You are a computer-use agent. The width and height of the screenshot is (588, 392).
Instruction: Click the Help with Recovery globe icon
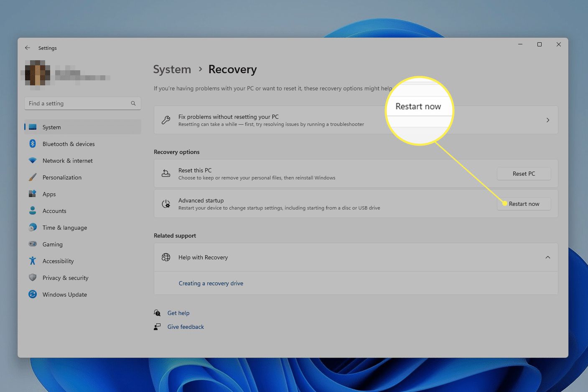tap(166, 257)
